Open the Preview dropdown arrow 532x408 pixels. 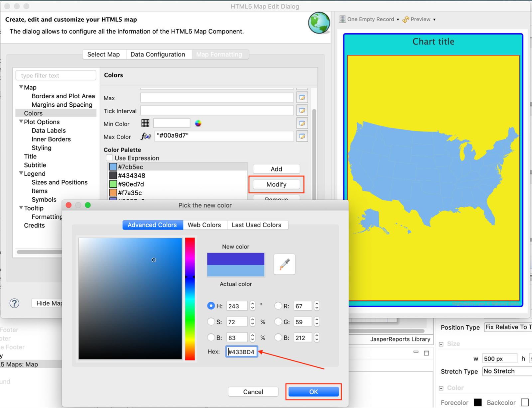434,20
